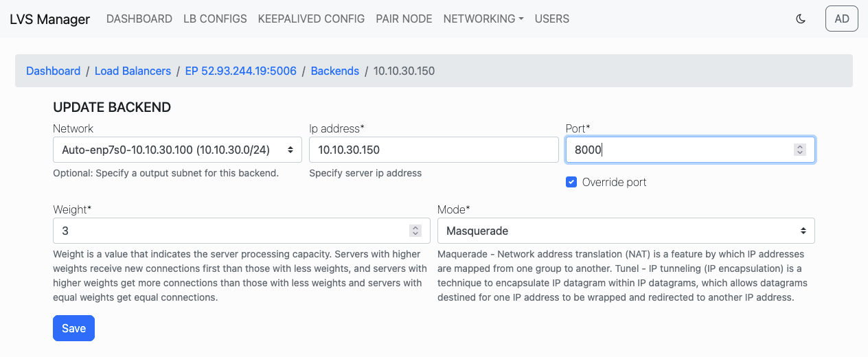Image resolution: width=868 pixels, height=357 pixels.
Task: Click the Port field stepper arrows
Action: coord(799,150)
